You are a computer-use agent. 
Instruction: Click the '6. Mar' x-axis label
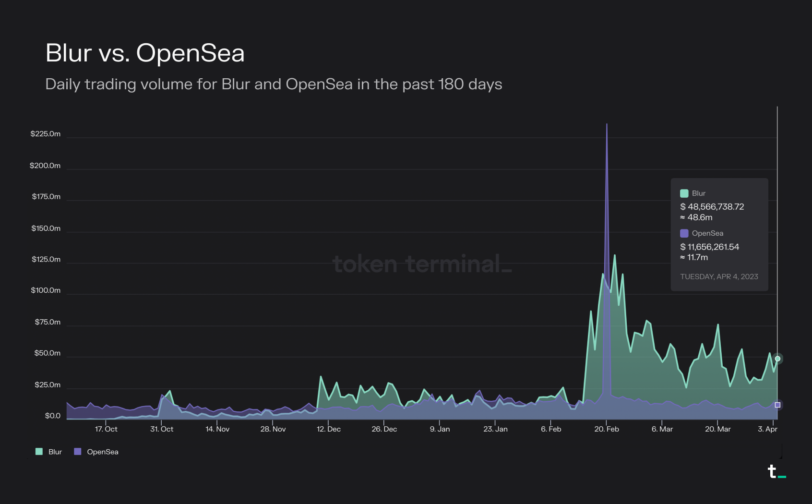[662, 429]
